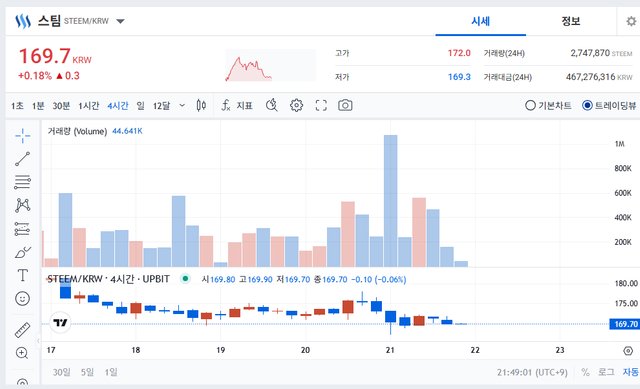Viewport: 640px width, 389px height.
Task: Switch to the 정보 tab
Action: (x=571, y=21)
